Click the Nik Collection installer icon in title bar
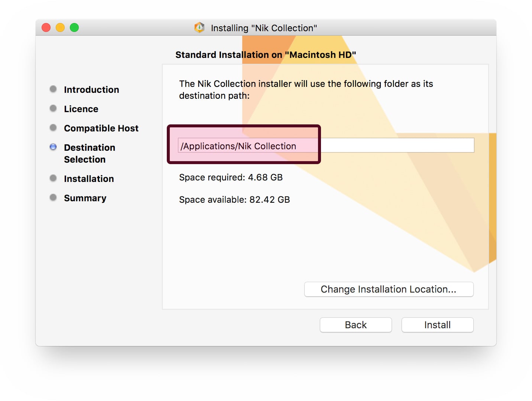Image resolution: width=532 pixels, height=401 pixels. coord(199,28)
